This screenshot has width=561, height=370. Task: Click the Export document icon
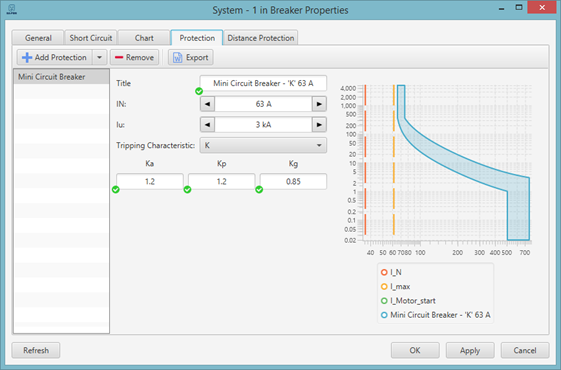point(177,58)
